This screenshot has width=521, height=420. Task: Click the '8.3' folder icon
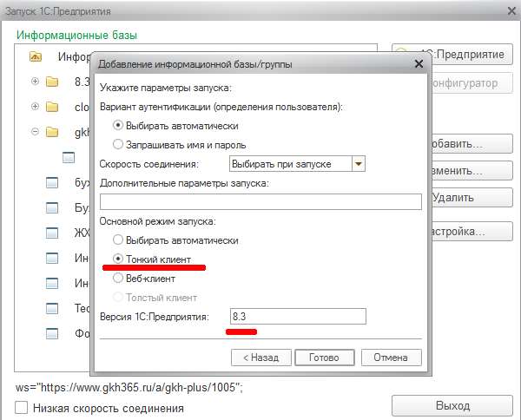pos(52,82)
